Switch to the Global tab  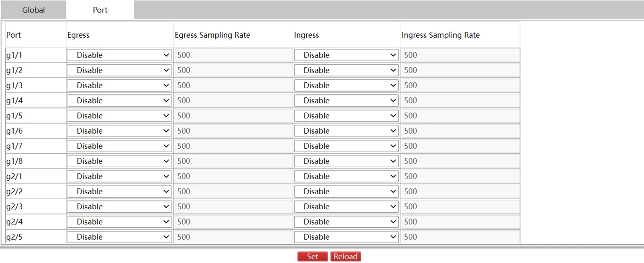pos(33,10)
